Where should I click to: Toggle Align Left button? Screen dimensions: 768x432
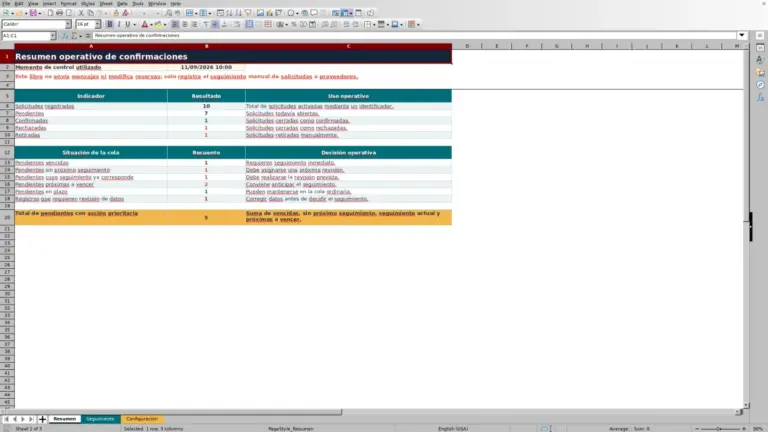pyautogui.click(x=175, y=24)
